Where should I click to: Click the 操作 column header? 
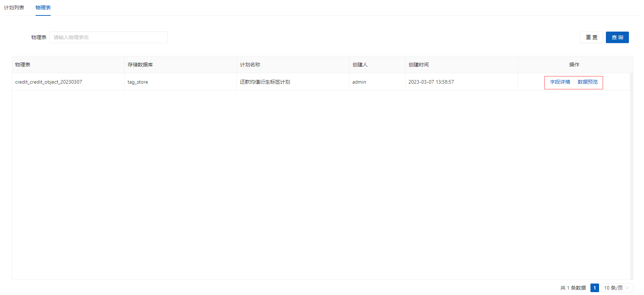574,65
